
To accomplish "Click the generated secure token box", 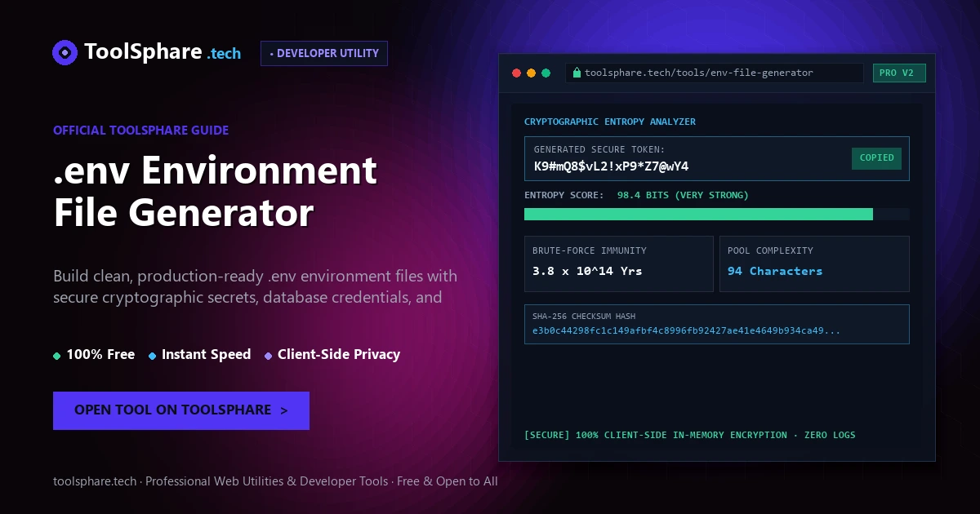I will coord(717,158).
